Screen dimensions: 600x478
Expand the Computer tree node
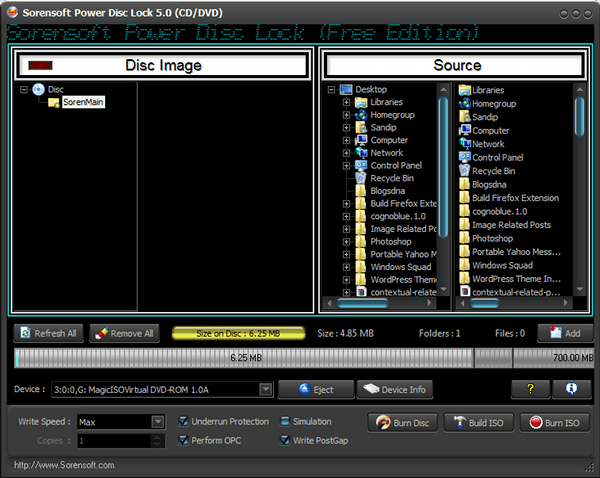[x=346, y=140]
